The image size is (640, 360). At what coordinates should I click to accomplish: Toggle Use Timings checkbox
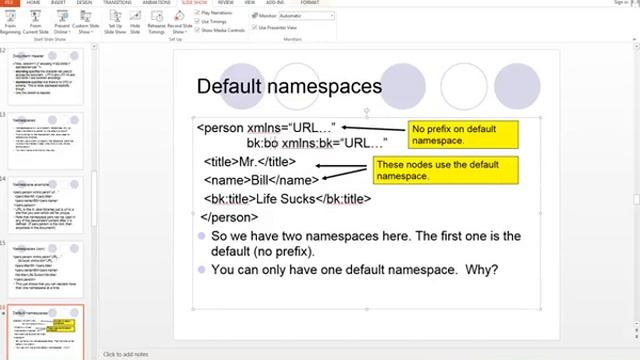click(197, 21)
